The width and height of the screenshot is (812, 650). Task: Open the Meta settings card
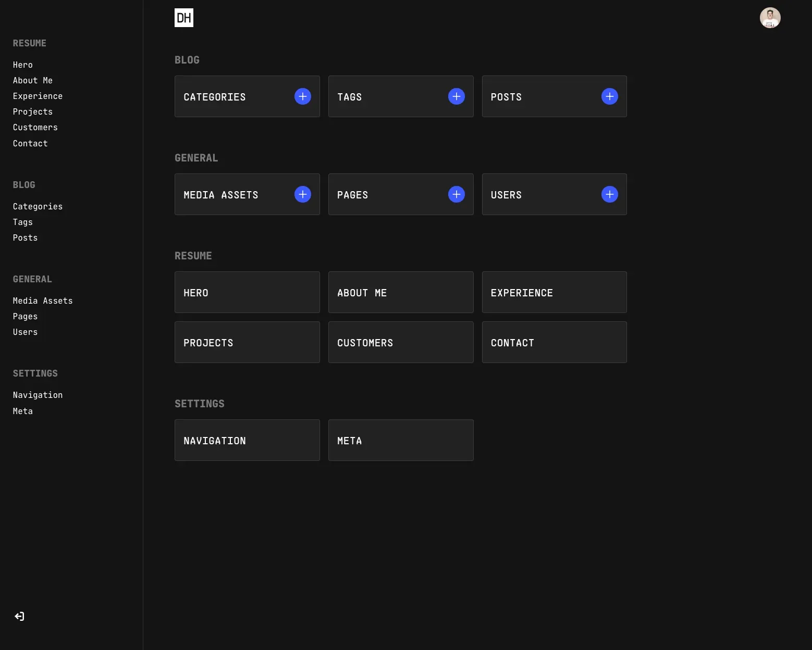click(401, 440)
